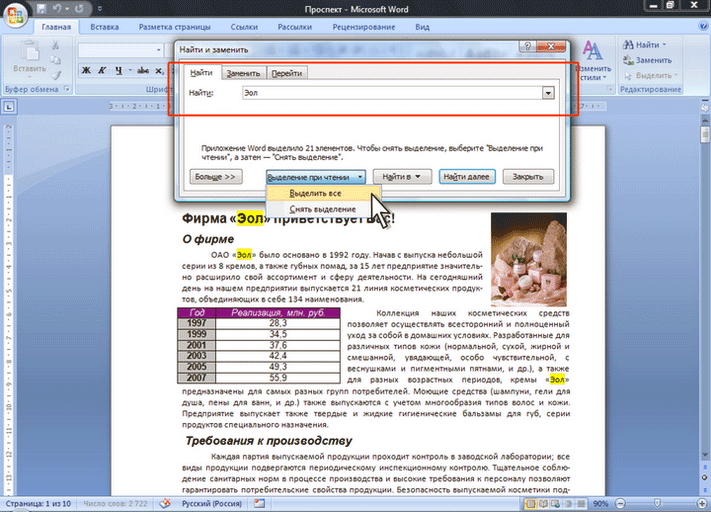Open the Разметка страницы tab
This screenshot has height=512, width=711.
tap(175, 27)
